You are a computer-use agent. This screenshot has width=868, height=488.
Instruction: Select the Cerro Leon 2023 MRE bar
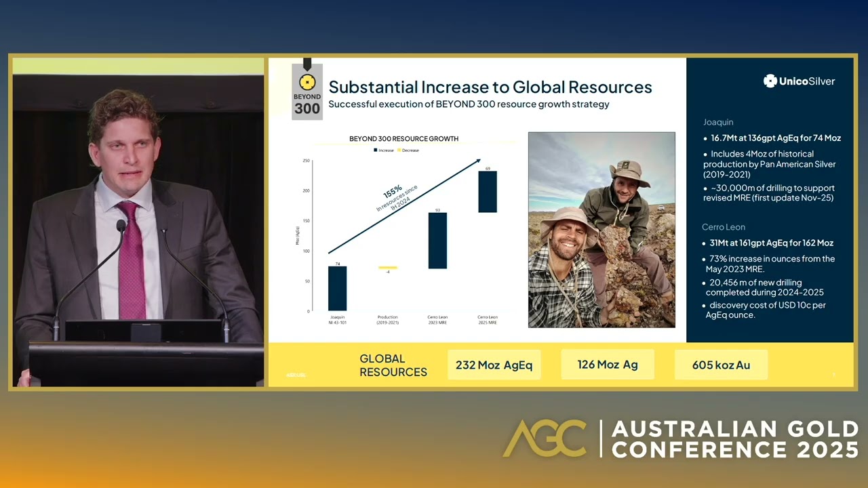pyautogui.click(x=437, y=241)
